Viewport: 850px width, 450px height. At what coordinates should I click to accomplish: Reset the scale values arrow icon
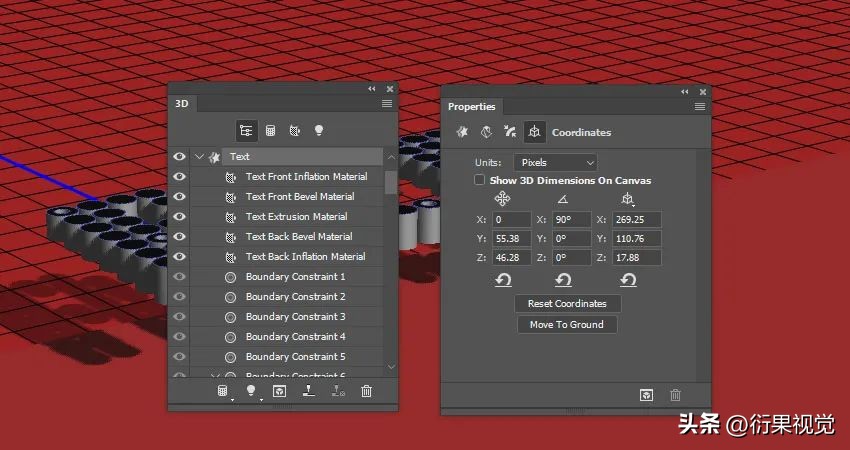pyautogui.click(x=628, y=280)
